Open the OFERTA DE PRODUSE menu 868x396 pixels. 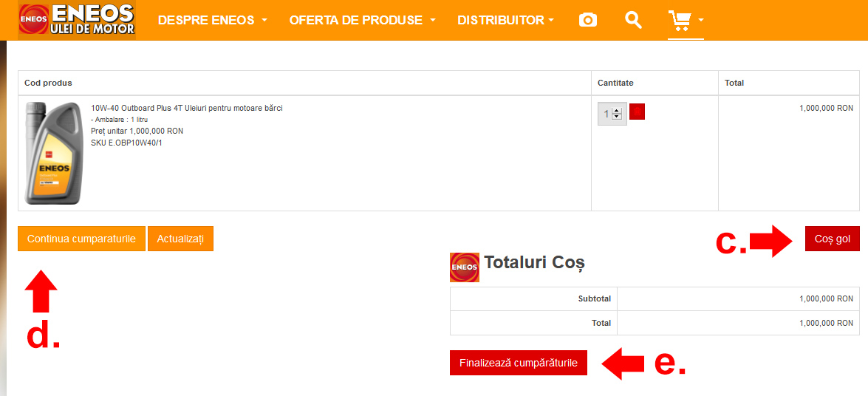363,21
